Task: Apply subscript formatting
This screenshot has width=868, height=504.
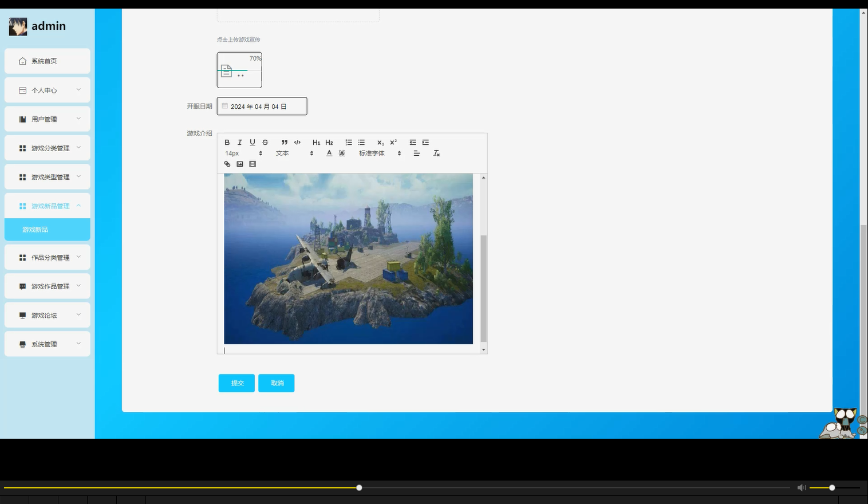Action: tap(381, 143)
